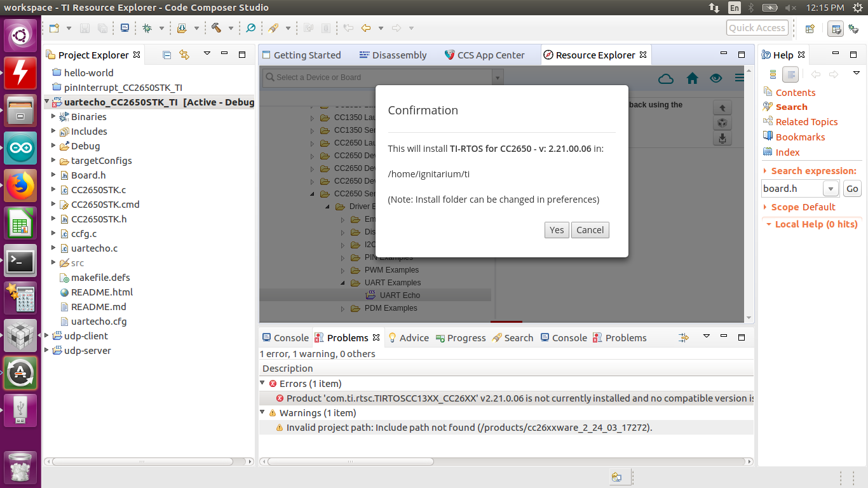Open Bookmarks in the Help view

coord(800,137)
